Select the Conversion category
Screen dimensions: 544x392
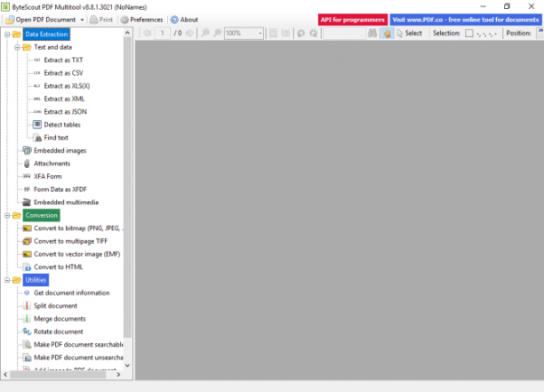[41, 215]
